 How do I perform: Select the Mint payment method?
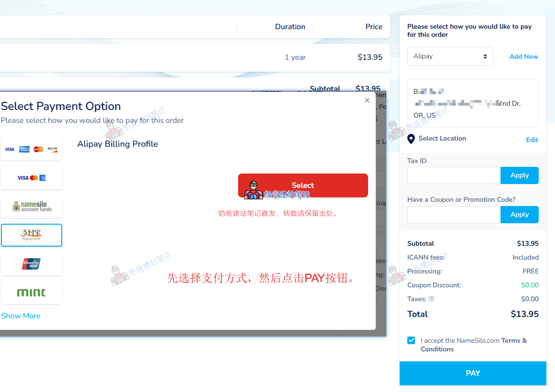pyautogui.click(x=32, y=292)
